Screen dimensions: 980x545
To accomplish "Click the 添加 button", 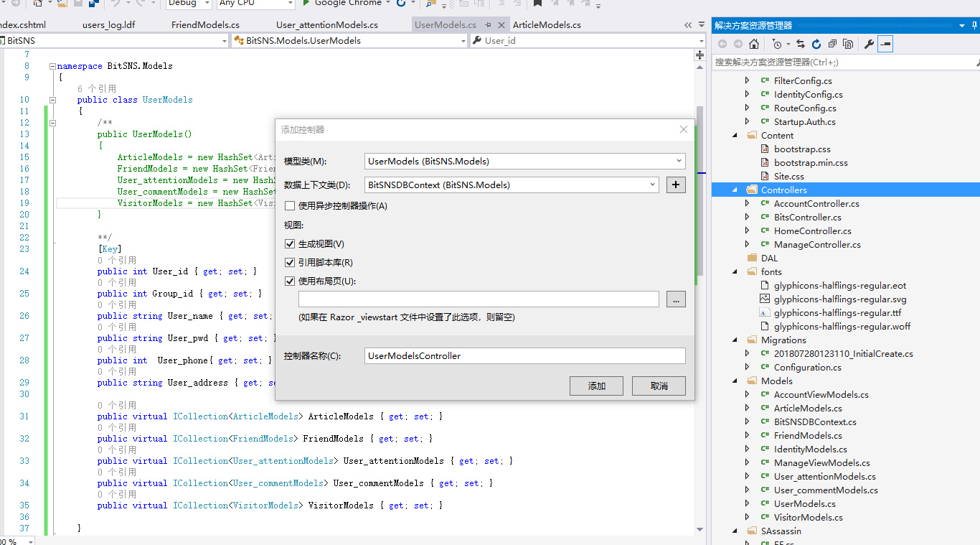I will (x=596, y=386).
